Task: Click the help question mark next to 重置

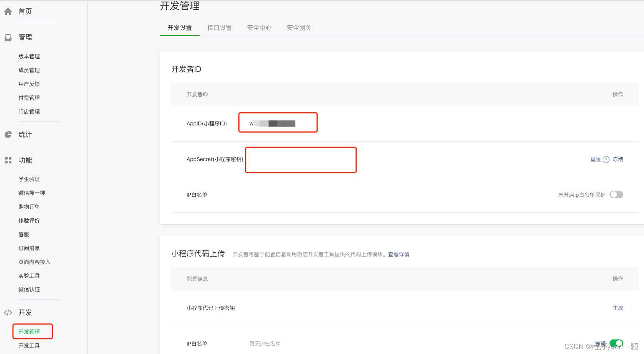Action: pyautogui.click(x=606, y=160)
